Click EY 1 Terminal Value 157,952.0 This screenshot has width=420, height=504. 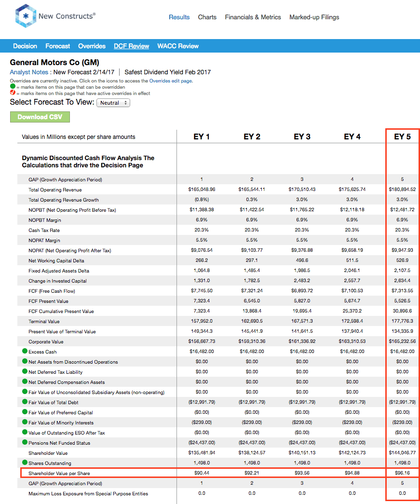click(x=202, y=321)
